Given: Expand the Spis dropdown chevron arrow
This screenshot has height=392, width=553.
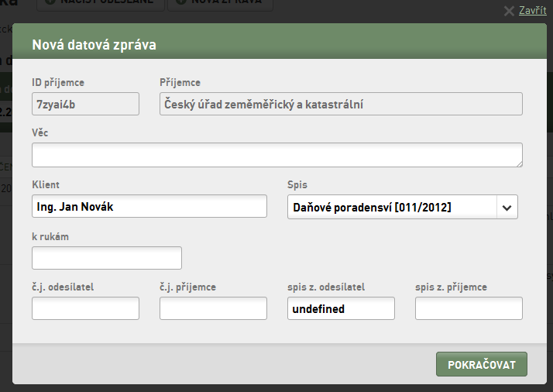Looking at the screenshot, I should 507,208.
